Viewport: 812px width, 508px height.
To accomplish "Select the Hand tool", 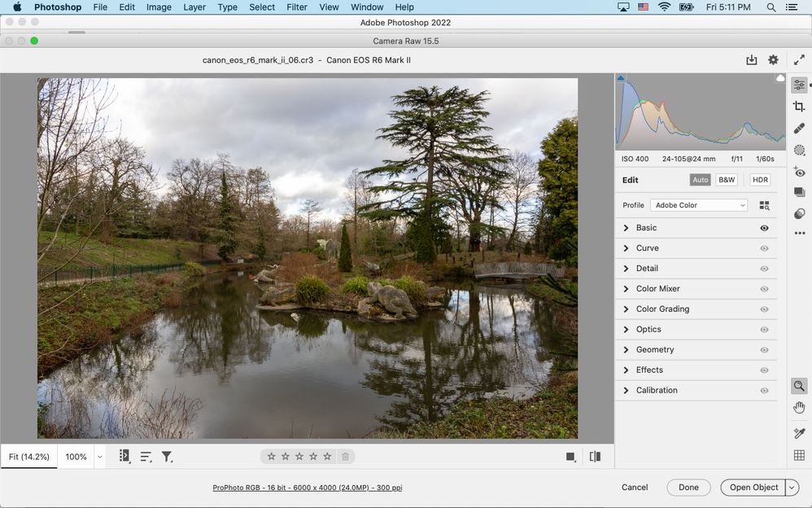I will (799, 407).
